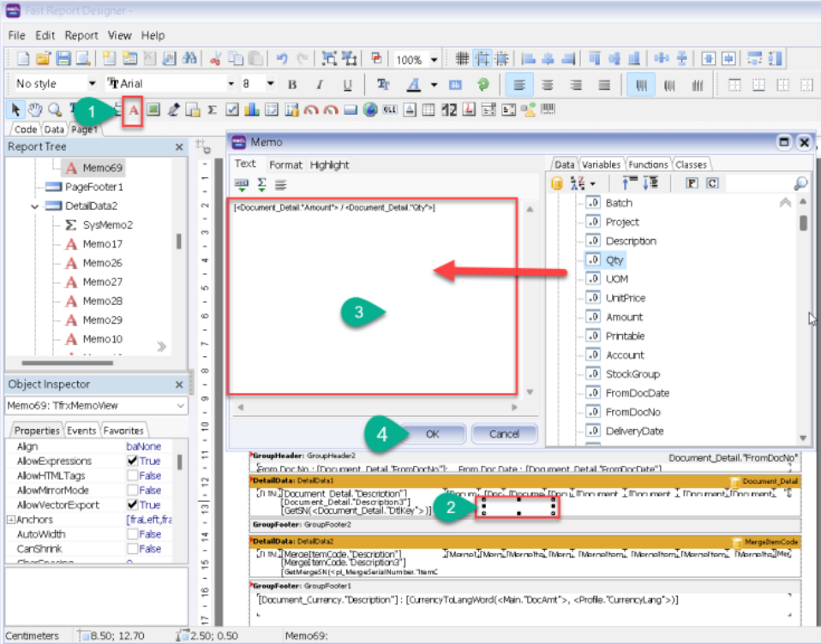Click the Cancel button in Memo dialog

pyautogui.click(x=504, y=434)
